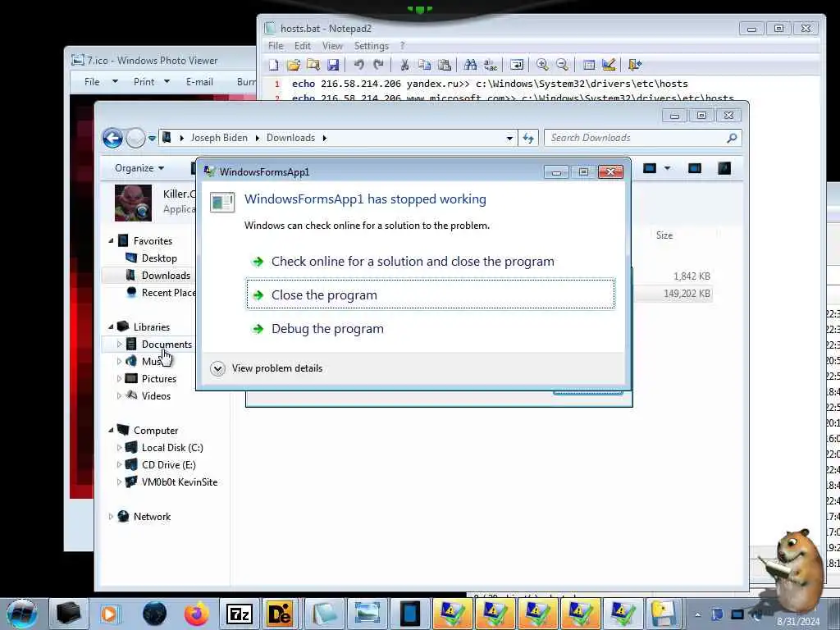Show hidden tray icons arrow

(x=697, y=614)
